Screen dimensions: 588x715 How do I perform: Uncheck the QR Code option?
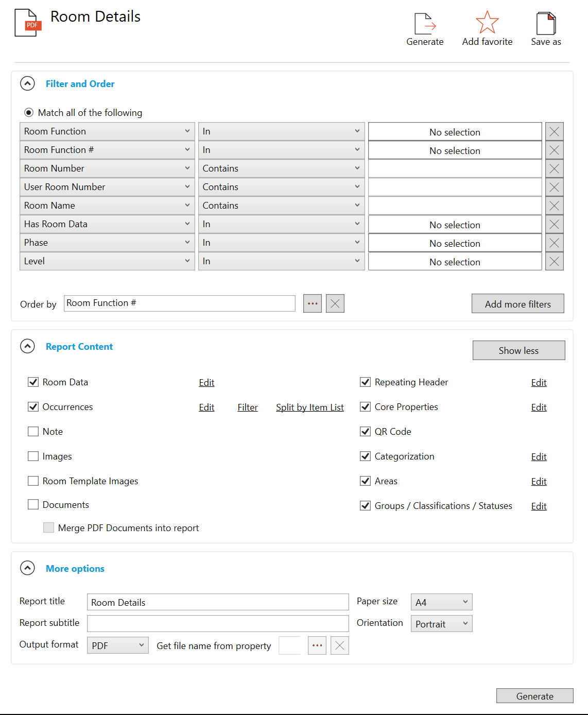[x=366, y=432]
